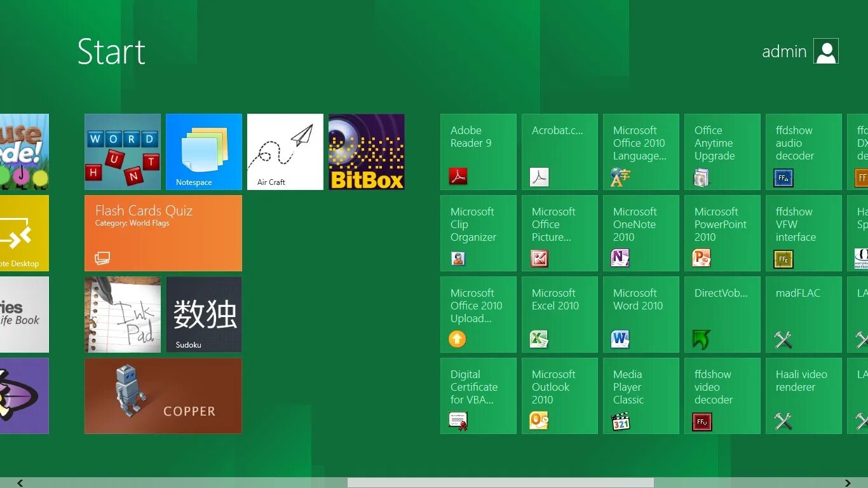868x488 pixels.
Task: Launch Microsoft Word 2010
Action: pyautogui.click(x=641, y=315)
